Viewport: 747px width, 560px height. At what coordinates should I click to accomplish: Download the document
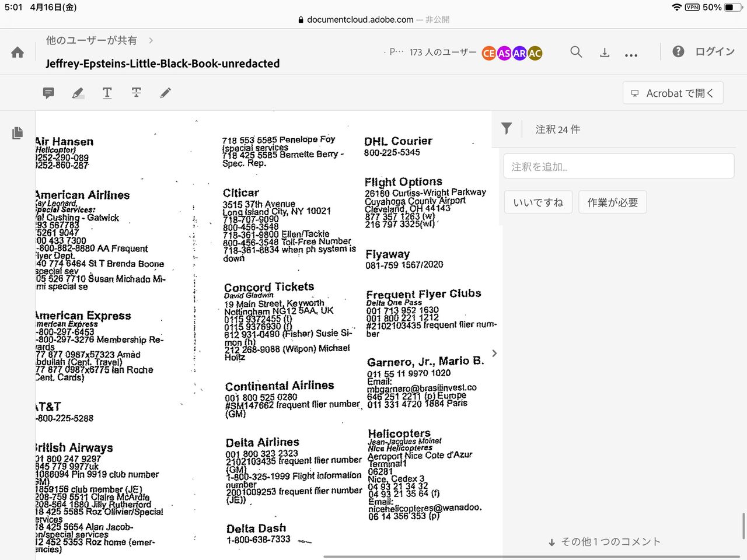[x=605, y=52]
